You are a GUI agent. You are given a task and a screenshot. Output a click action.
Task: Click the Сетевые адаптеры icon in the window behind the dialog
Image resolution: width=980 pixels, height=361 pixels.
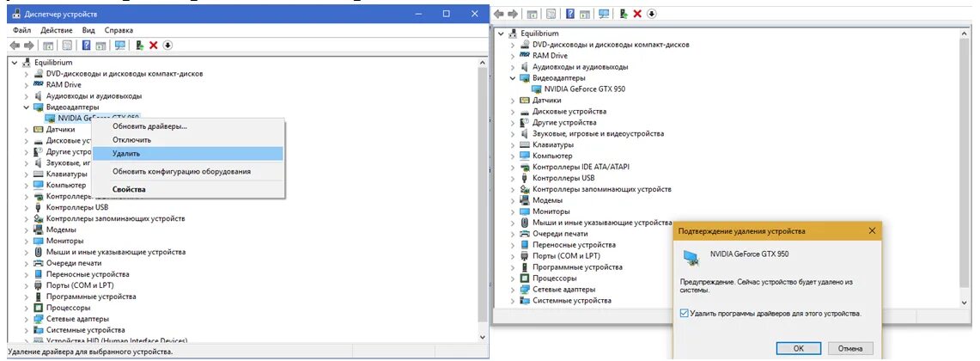pos(526,289)
